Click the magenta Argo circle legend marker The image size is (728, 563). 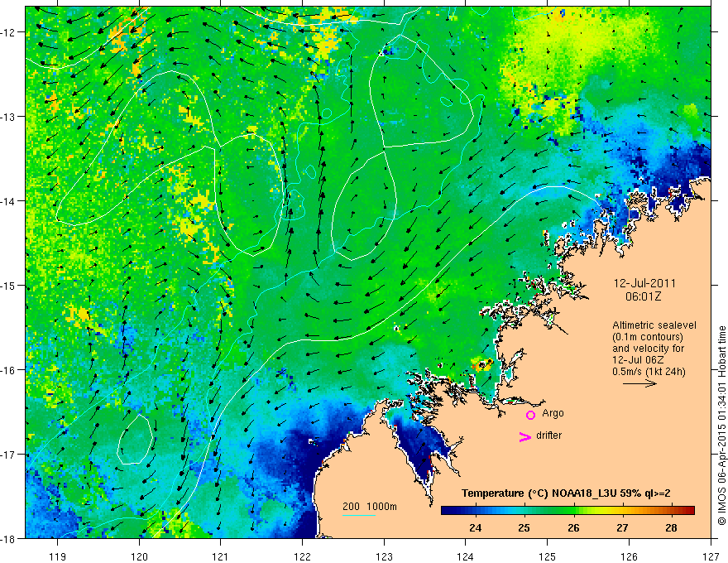(530, 415)
